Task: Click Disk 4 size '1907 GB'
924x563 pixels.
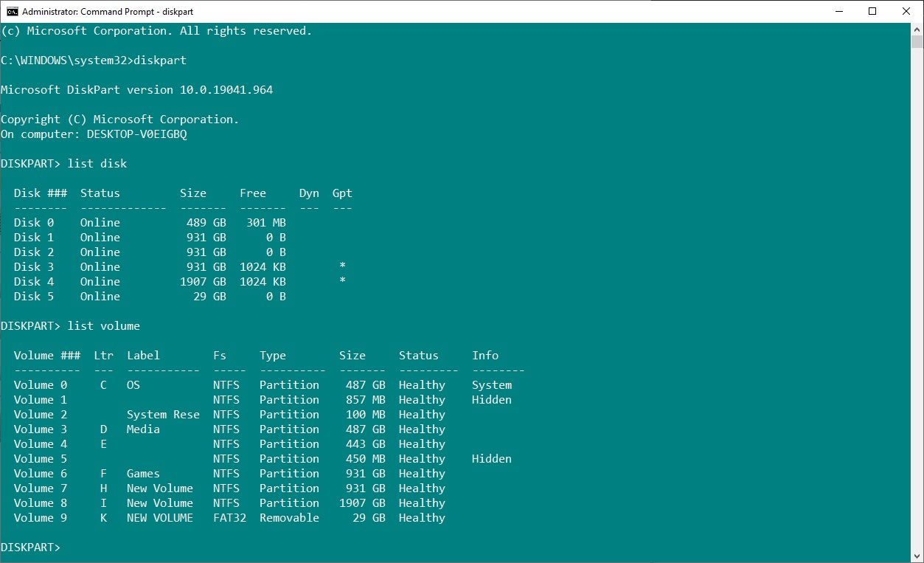Action: click(x=204, y=282)
